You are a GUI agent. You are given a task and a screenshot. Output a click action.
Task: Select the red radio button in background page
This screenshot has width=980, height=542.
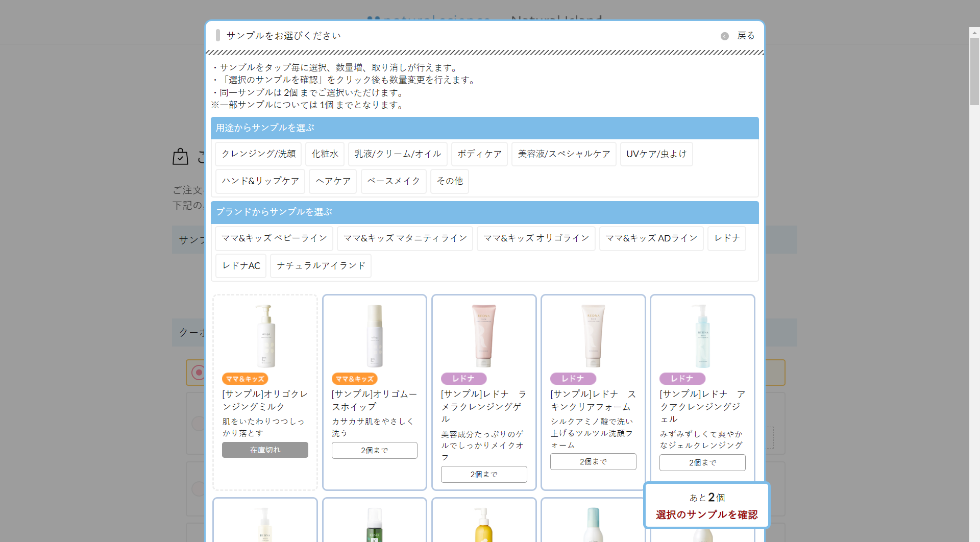click(x=198, y=373)
